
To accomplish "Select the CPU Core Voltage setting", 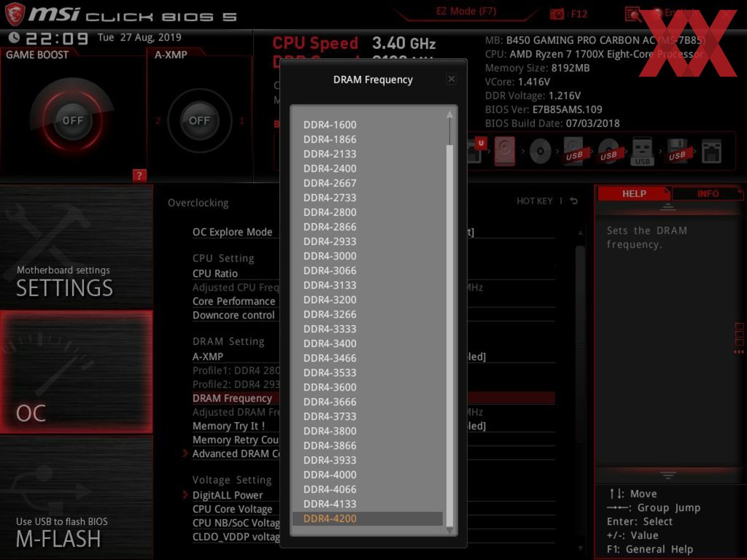I will 232,509.
